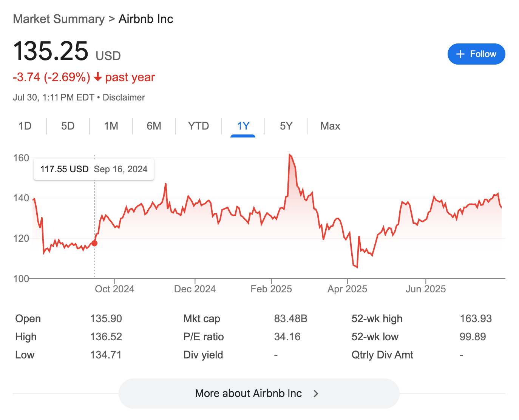The width and height of the screenshot is (519, 420).
Task: Click the P/E ratio label
Action: coord(204,337)
